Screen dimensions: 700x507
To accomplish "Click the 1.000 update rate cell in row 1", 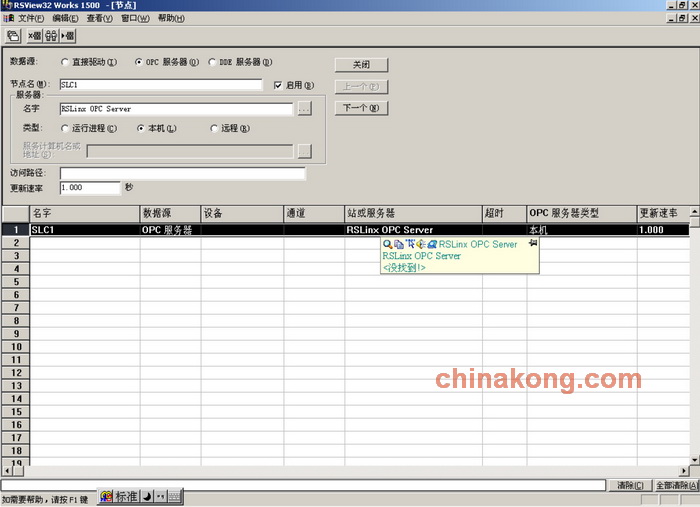I will tap(663, 230).
